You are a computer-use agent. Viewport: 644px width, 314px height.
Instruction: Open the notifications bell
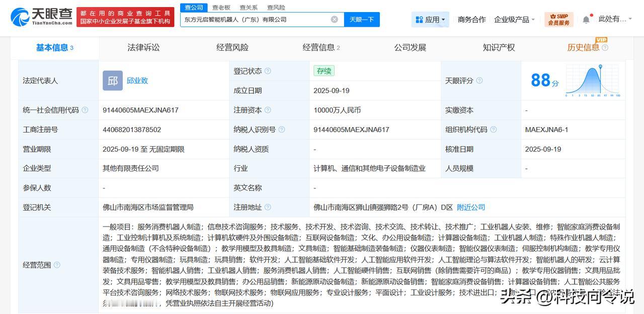[586, 20]
